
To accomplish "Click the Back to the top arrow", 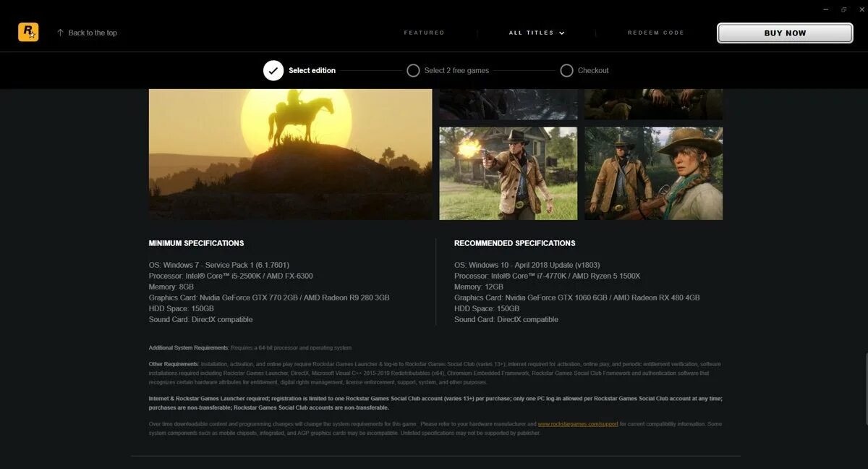I will pos(60,33).
